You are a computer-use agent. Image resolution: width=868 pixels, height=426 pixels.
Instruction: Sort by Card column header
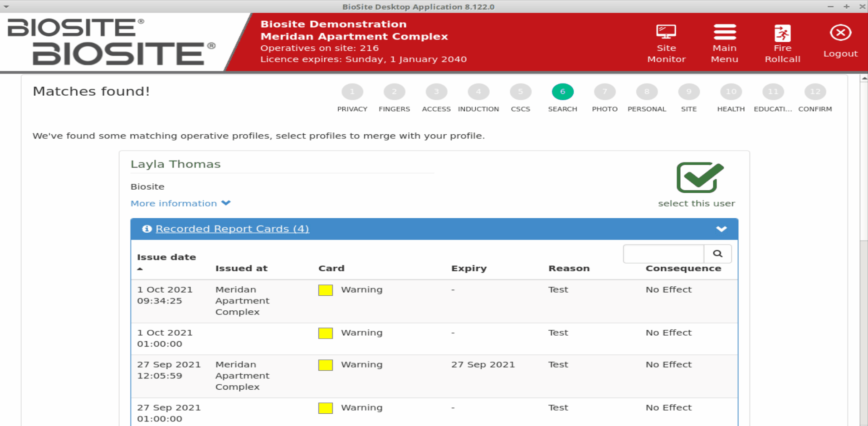pos(332,268)
